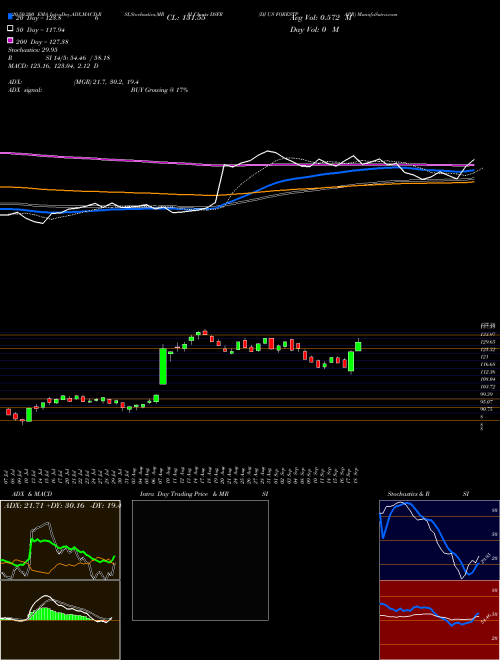Image resolution: width=500 pixels, height=660 pixels.
Task: Open the MACD histogram chart panel
Action: [60, 620]
